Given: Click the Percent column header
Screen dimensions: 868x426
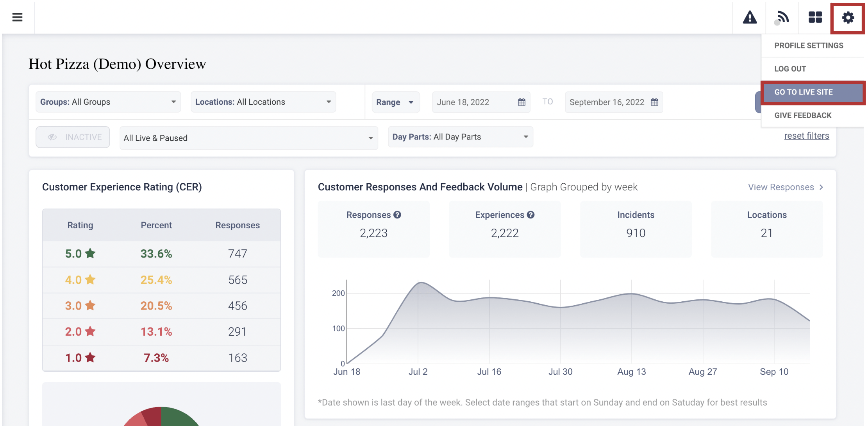Looking at the screenshot, I should click(x=156, y=225).
